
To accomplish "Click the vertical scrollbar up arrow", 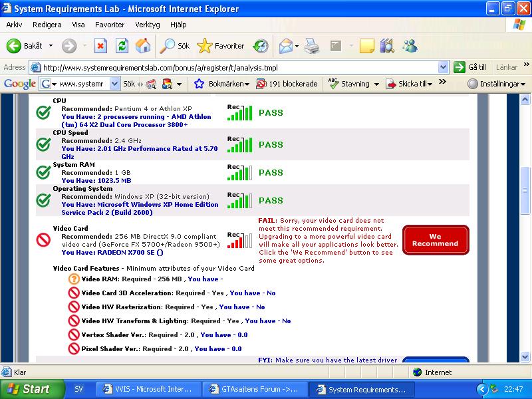I will click(525, 99).
